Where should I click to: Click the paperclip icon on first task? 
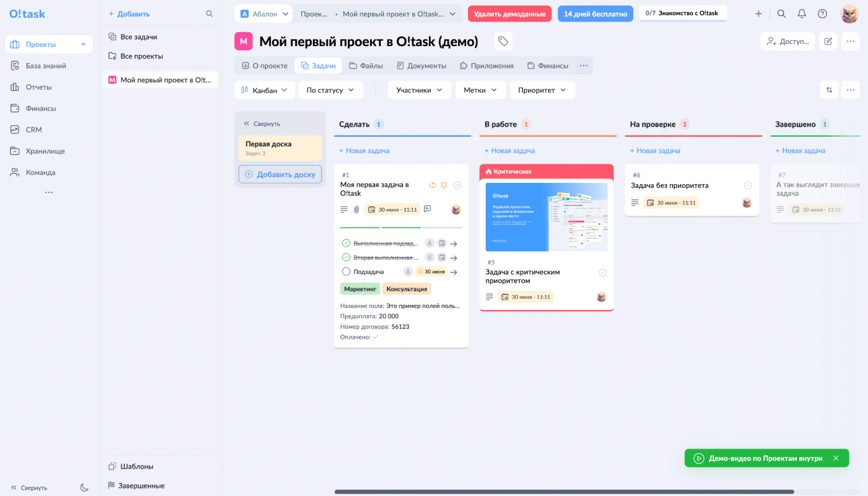(357, 210)
